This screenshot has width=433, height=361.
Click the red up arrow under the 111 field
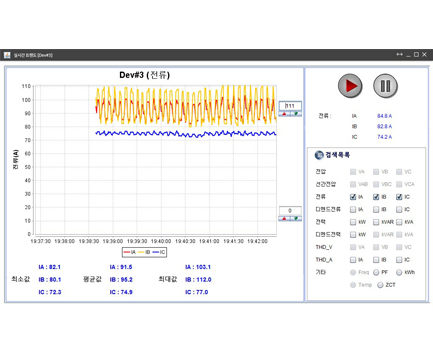[x=284, y=114]
